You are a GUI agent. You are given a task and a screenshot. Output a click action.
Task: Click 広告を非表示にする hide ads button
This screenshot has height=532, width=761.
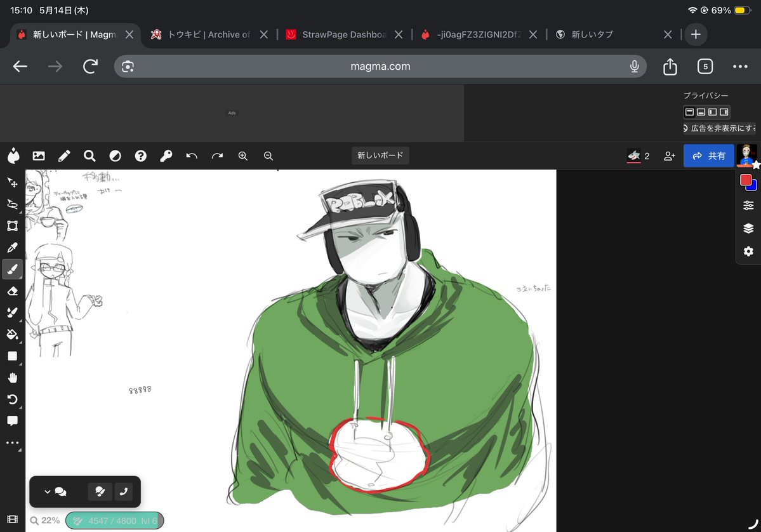point(720,128)
